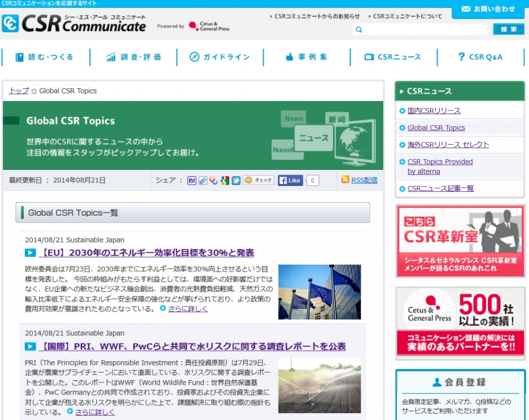Image resolution: width=529 pixels, height=420 pixels.
Task: Share the page via the Twitter icon
Action: click(x=236, y=180)
